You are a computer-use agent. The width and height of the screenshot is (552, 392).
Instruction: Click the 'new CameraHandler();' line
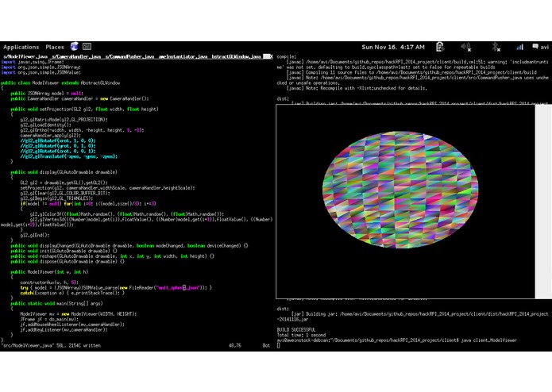pyautogui.click(x=79, y=98)
